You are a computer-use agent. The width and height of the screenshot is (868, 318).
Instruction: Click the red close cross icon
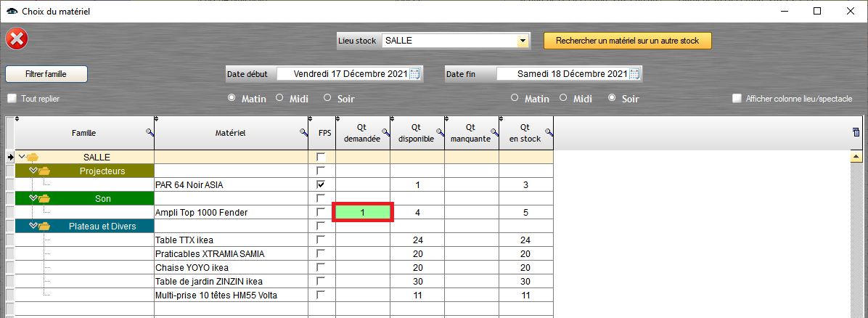17,39
